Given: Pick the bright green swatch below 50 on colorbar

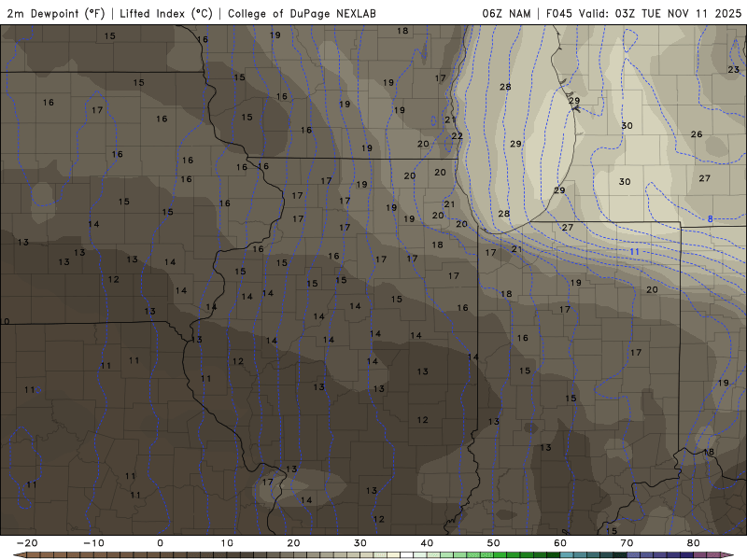Looking at the screenshot, I should (x=500, y=554).
